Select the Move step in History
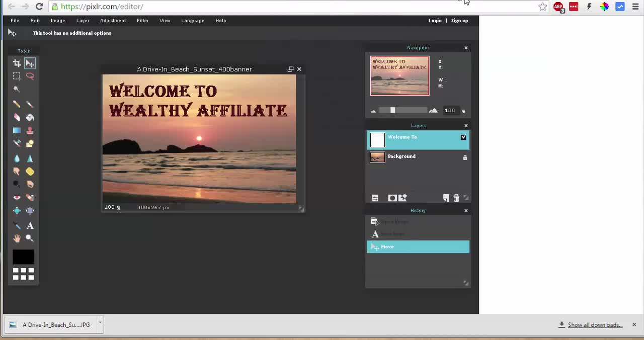 point(418,246)
